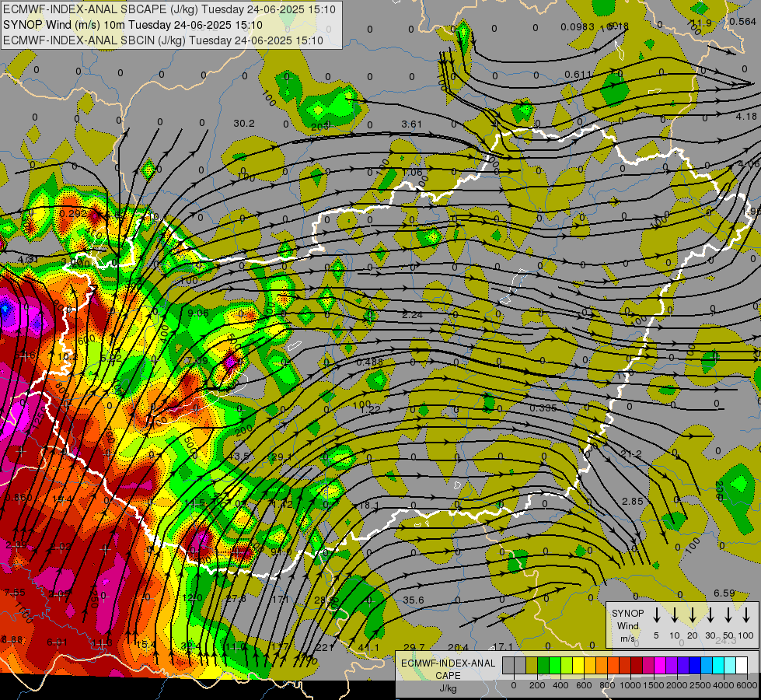Click the 'J/kg' unit label in the CAPE legend
Screen dimensions: 761x700
coord(448,688)
